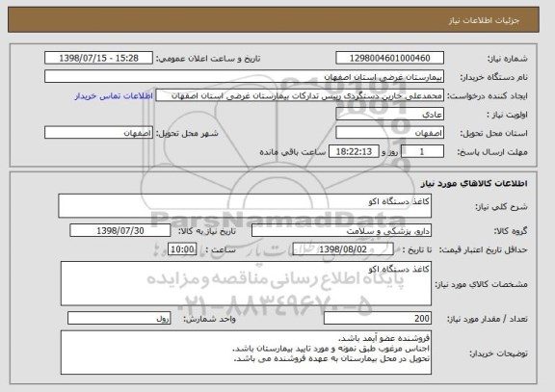
Task: Click the delivery province field اصفهان
Action: click(x=389, y=133)
